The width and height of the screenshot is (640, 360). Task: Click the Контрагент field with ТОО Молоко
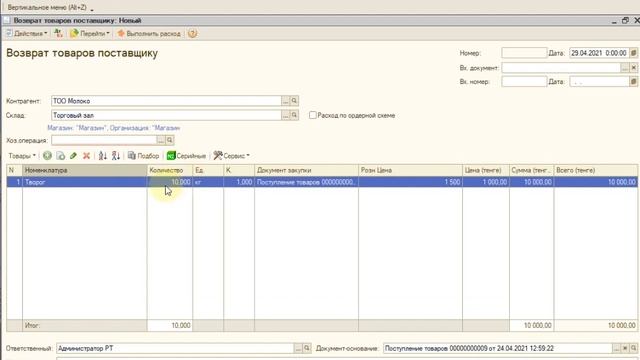click(x=166, y=101)
